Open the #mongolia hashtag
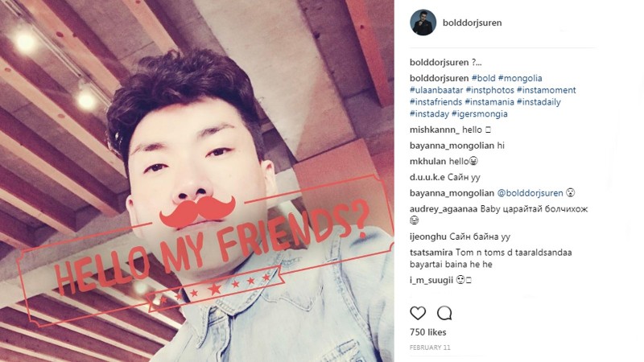This screenshot has width=644, height=362. (x=520, y=78)
